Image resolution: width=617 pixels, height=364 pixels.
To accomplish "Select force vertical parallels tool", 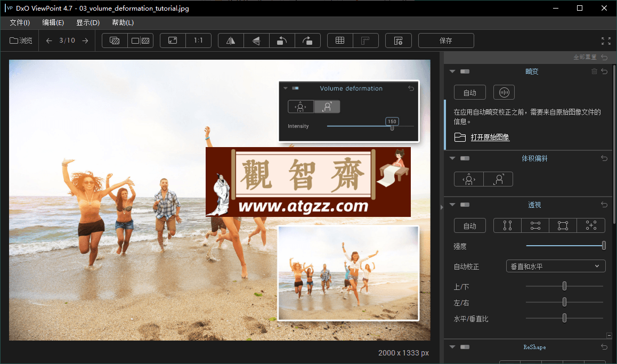I will (x=508, y=226).
